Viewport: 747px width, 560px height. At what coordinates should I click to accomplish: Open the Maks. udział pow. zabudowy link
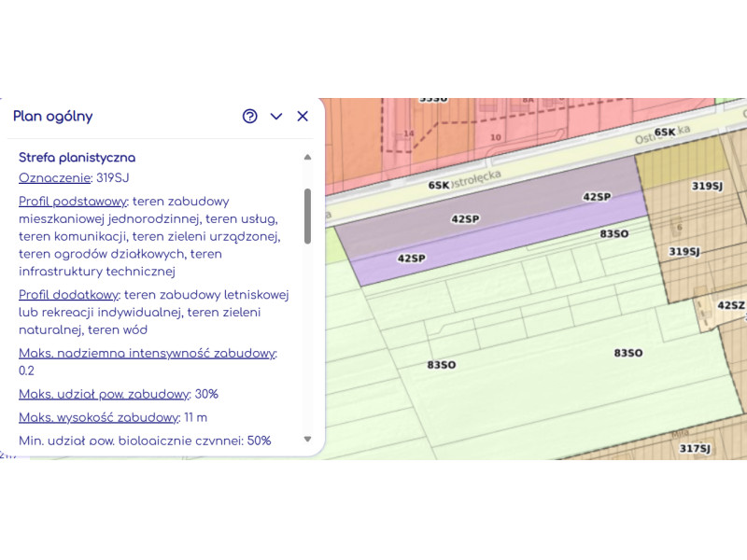coord(105,394)
